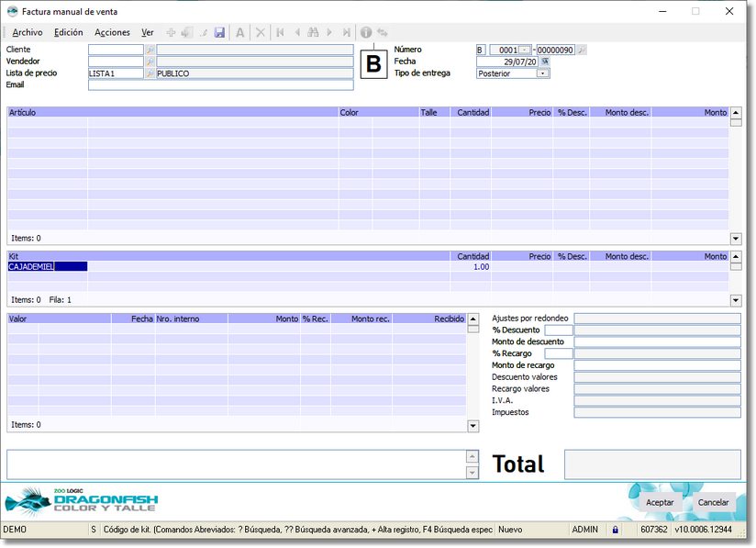Go to first record using toolbar arrow
The width and height of the screenshot is (756, 548).
click(281, 32)
